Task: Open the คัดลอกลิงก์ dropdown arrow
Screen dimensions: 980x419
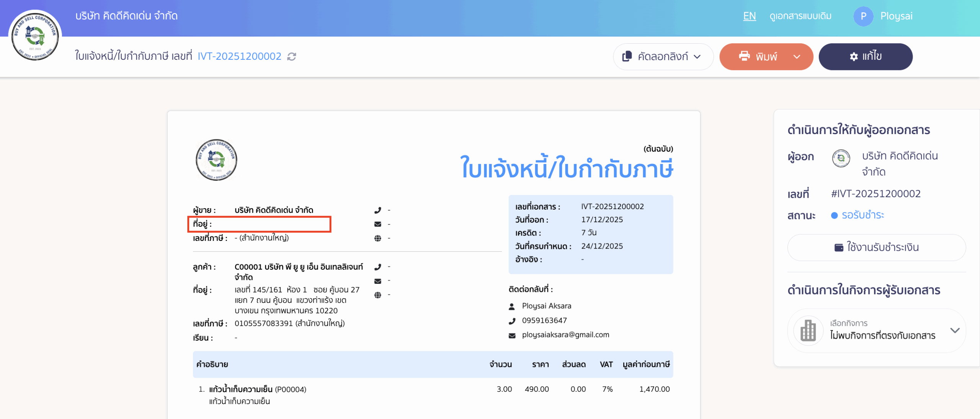Action: click(697, 56)
